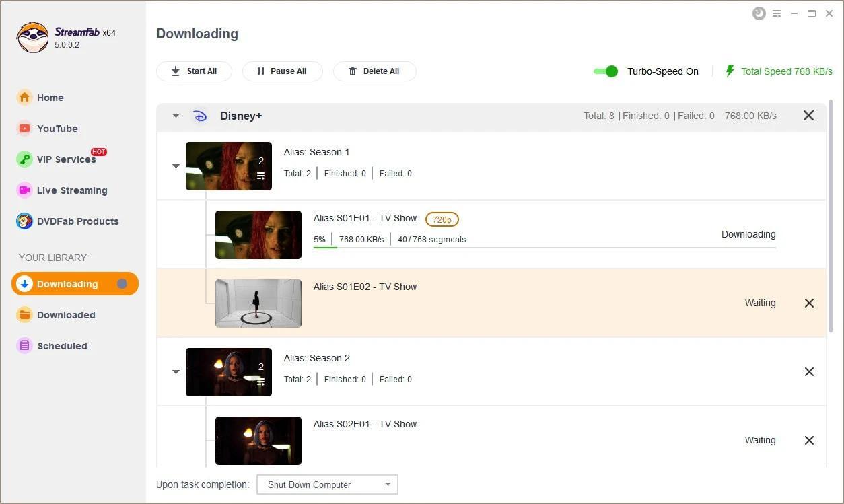The image size is (844, 504).
Task: Select the YouTube downloader
Action: click(x=57, y=129)
